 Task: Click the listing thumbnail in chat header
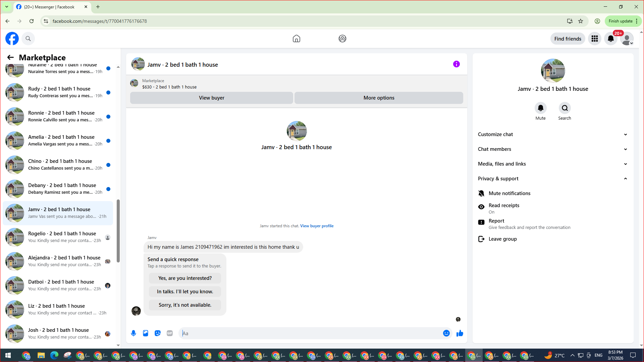[x=138, y=64]
